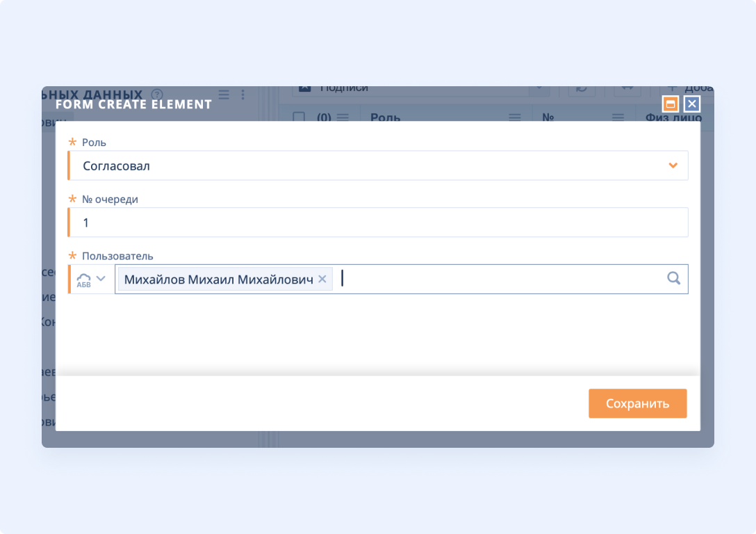The image size is (756, 534).
Task: Maximize the Form Create Element dialog
Action: (x=671, y=104)
